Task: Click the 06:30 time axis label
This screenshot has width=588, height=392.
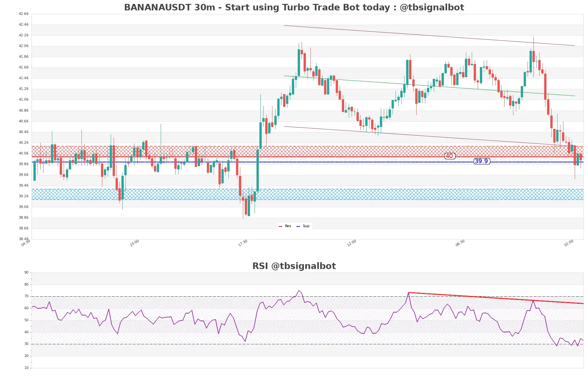Action: pos(460,243)
